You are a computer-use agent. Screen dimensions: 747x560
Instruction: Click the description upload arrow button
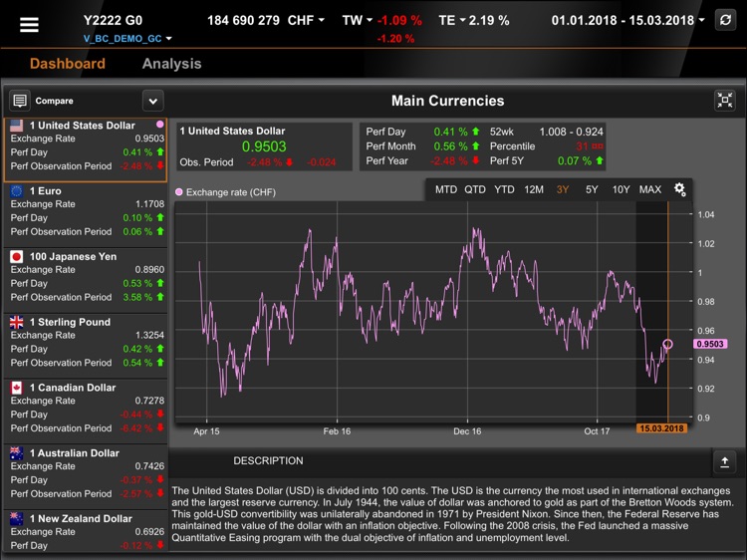724,461
